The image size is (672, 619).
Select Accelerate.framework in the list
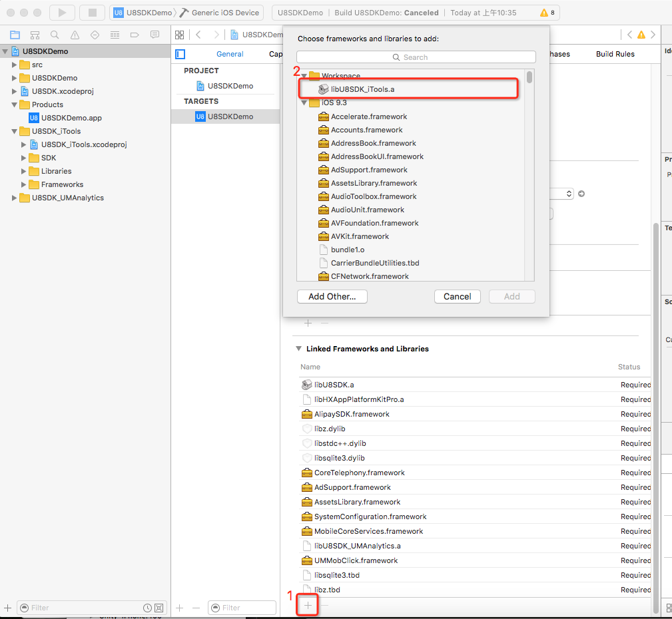click(410, 116)
